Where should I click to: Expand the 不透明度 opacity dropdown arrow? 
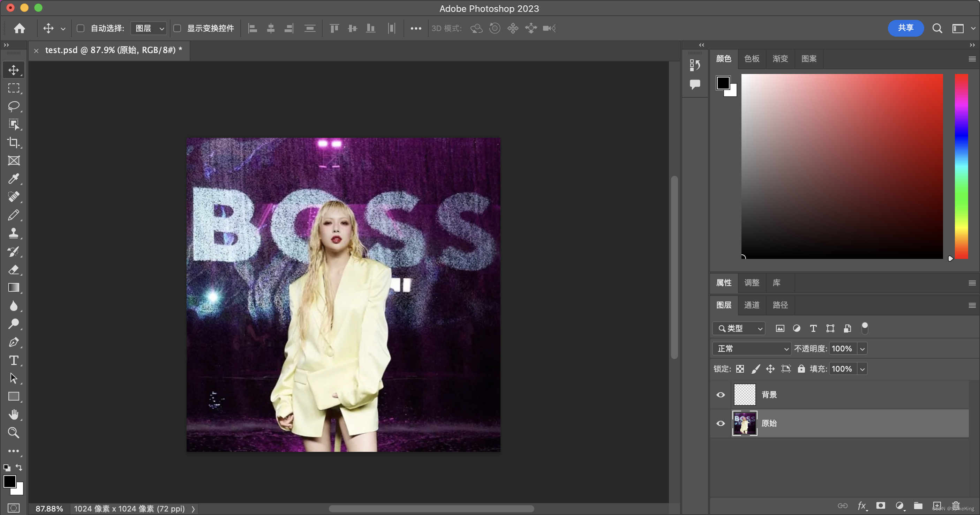tap(862, 349)
